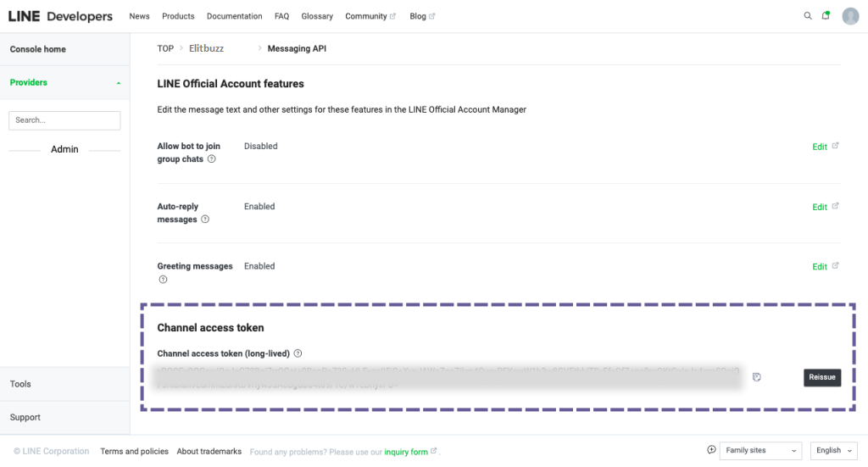Click the search magnifier icon in header
The image size is (868, 467).
(808, 16)
